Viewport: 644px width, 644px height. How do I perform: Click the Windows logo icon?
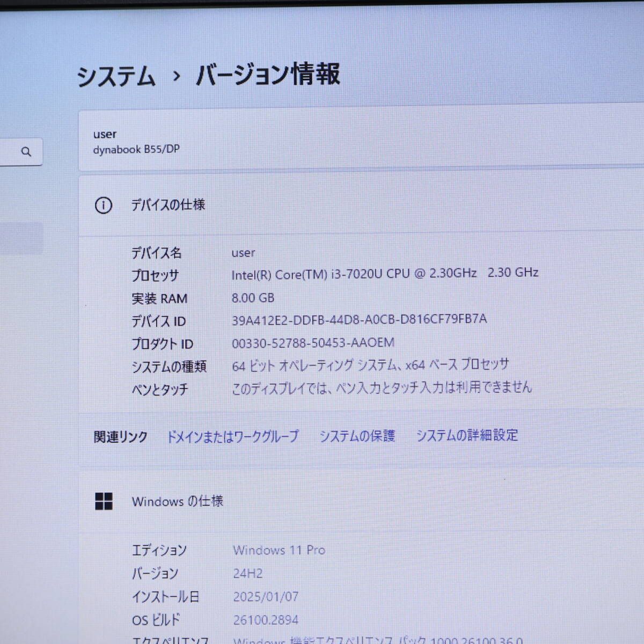click(x=104, y=501)
